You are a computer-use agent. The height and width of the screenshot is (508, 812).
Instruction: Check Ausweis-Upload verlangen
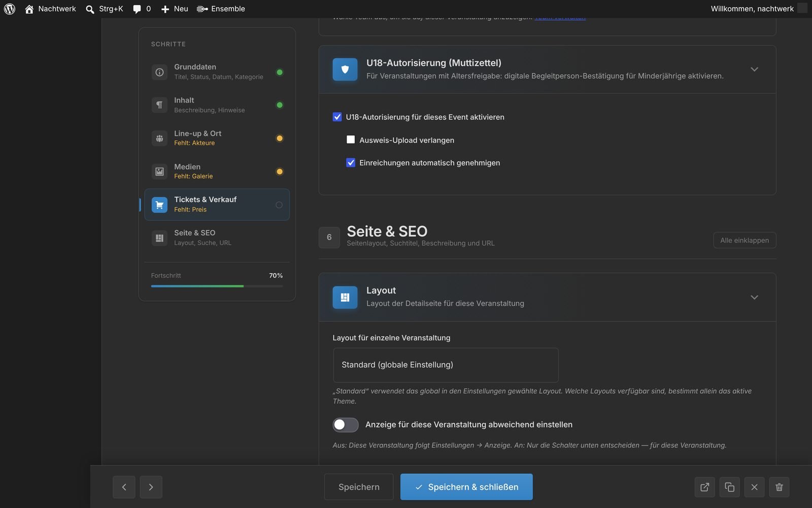click(351, 140)
